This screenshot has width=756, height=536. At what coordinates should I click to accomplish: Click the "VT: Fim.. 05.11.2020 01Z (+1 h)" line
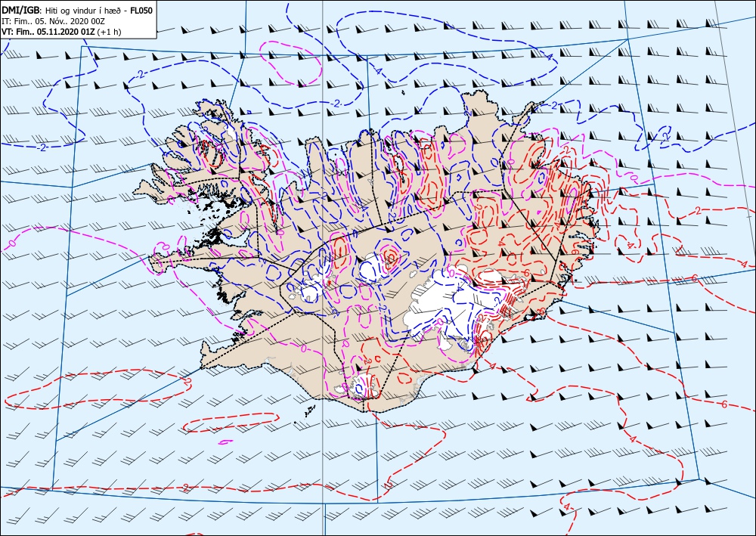pos(62,32)
